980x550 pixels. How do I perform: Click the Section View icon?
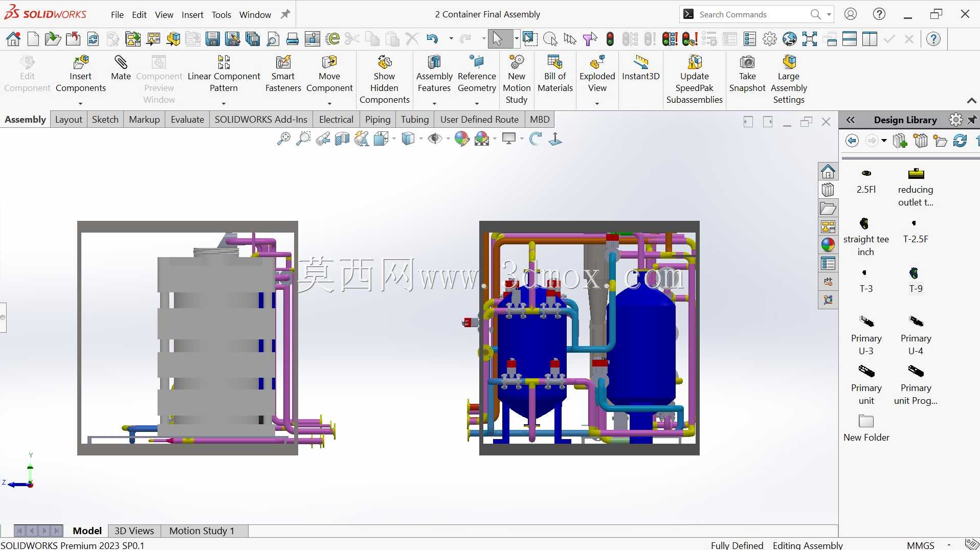tap(342, 139)
